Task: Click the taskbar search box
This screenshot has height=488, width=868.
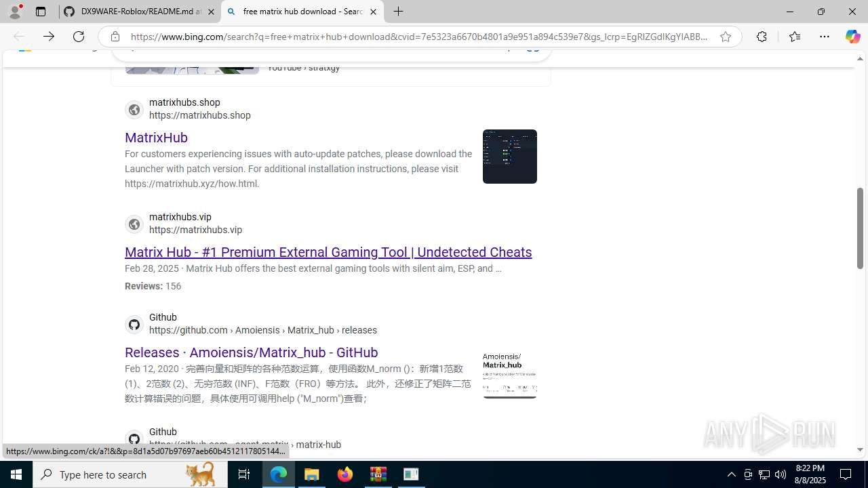Action: coord(130,474)
